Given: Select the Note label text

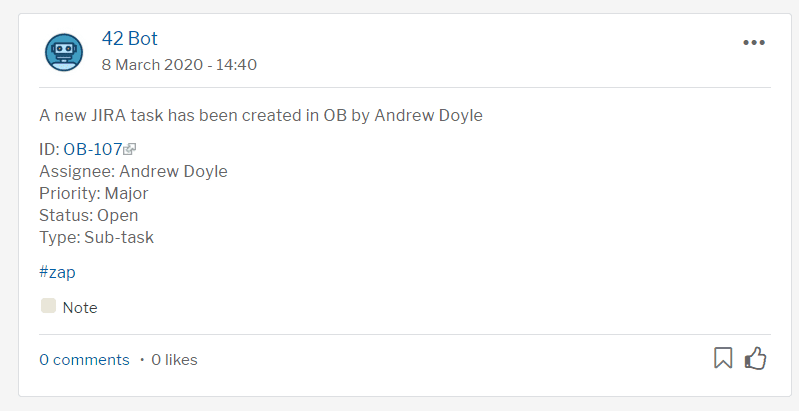Looking at the screenshot, I should [80, 308].
